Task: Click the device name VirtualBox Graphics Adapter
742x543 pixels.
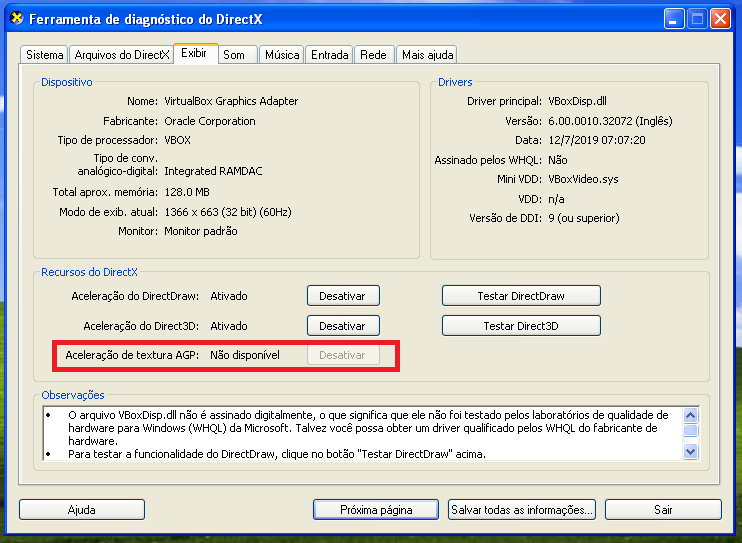Action: tap(231, 101)
